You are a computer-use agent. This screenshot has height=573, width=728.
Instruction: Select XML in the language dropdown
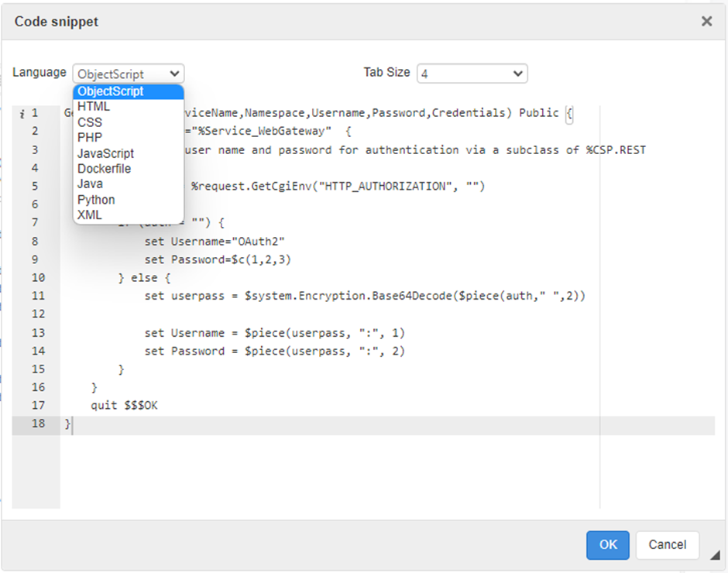[90, 215]
